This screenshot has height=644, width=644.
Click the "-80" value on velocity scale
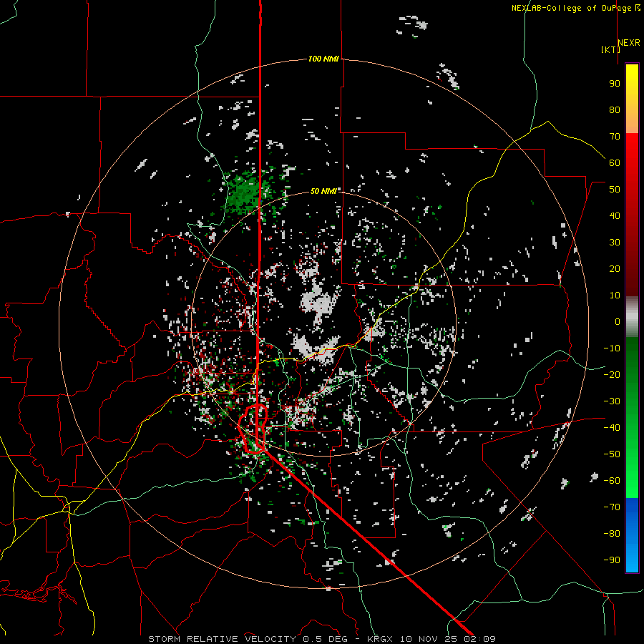tap(612, 534)
